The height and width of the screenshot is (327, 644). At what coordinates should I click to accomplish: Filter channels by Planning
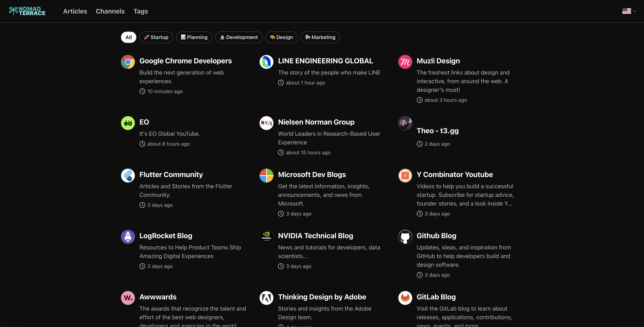click(x=194, y=37)
